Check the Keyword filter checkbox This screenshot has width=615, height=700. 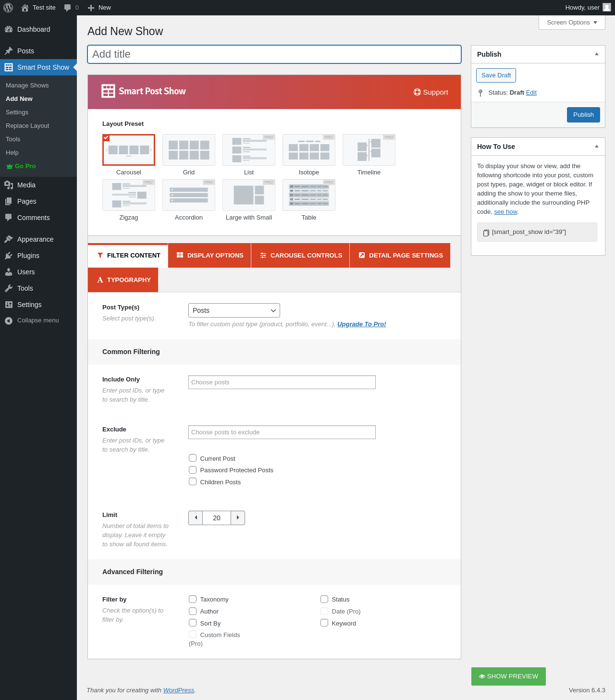click(324, 623)
